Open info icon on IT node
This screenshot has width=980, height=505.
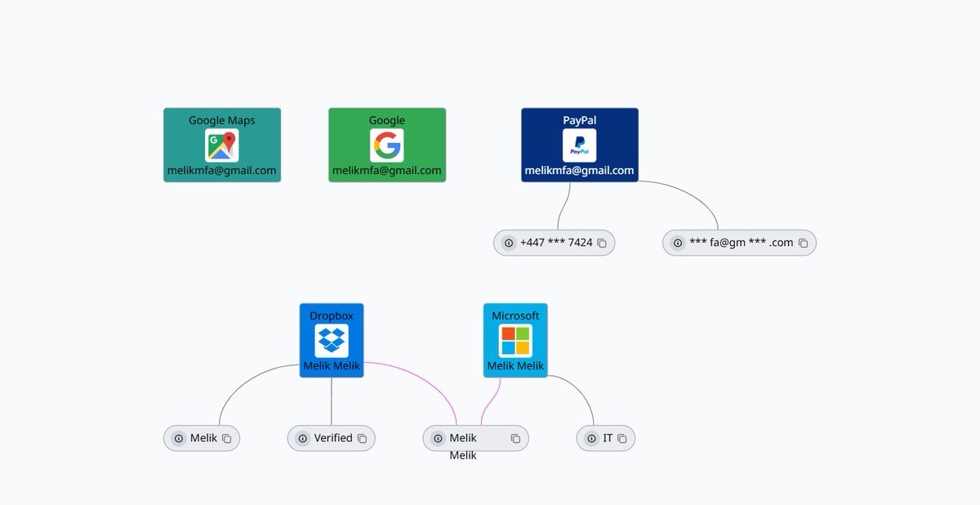pos(591,439)
